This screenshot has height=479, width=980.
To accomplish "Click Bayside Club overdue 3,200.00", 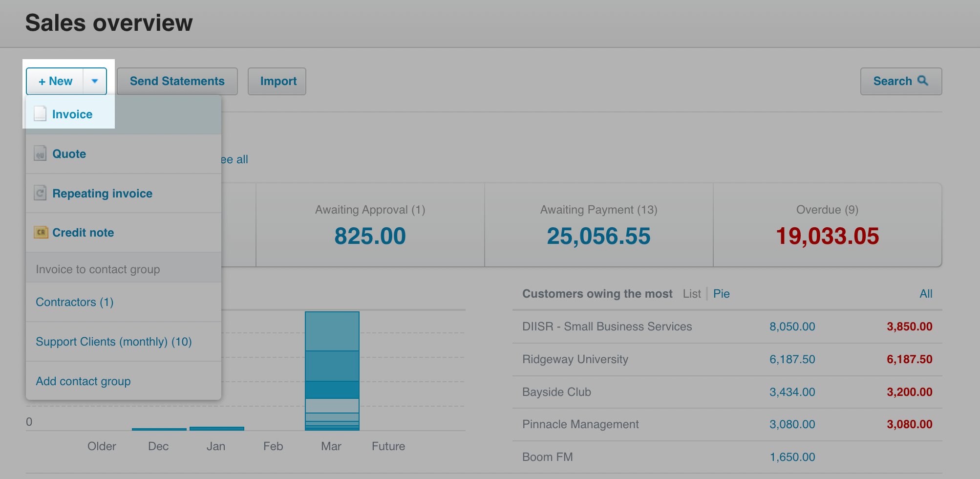I will tap(910, 392).
